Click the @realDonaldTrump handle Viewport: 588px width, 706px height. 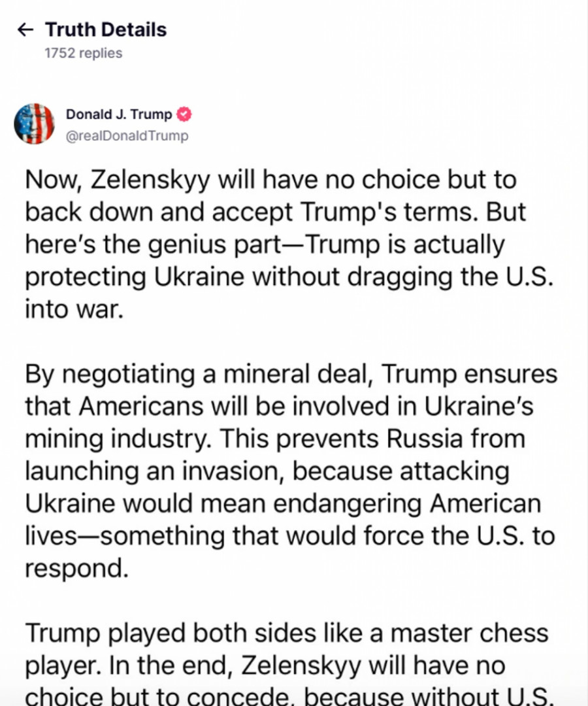(x=127, y=136)
